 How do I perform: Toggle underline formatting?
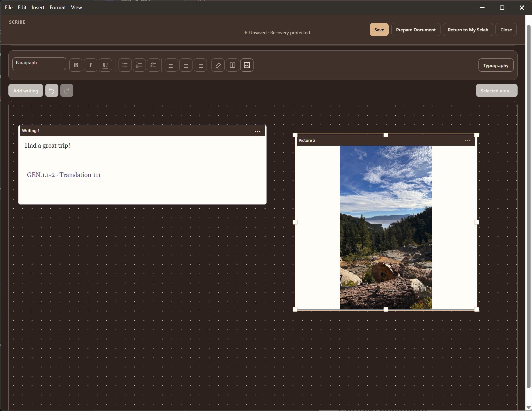(105, 65)
